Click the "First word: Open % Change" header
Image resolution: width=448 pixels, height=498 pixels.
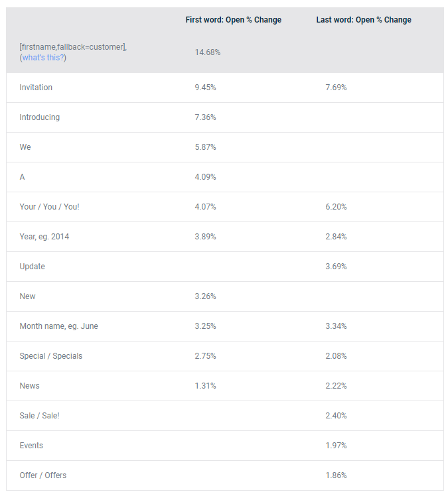(234, 20)
